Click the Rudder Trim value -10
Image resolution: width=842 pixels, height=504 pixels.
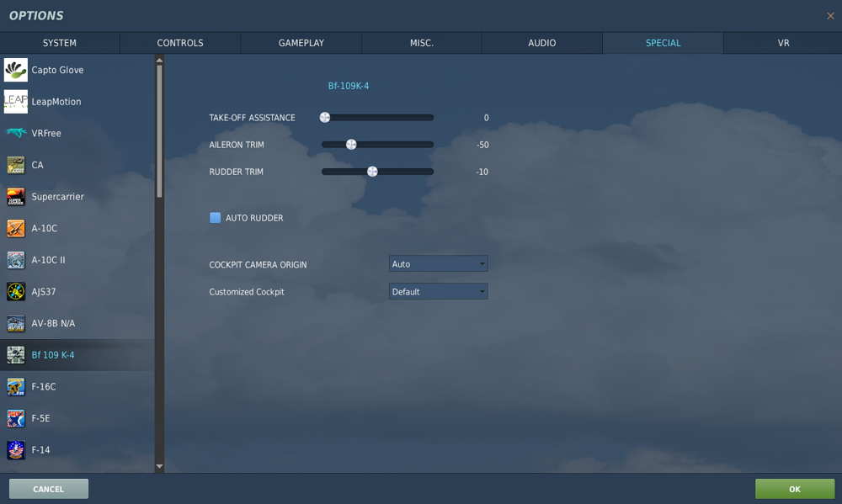[x=482, y=172]
